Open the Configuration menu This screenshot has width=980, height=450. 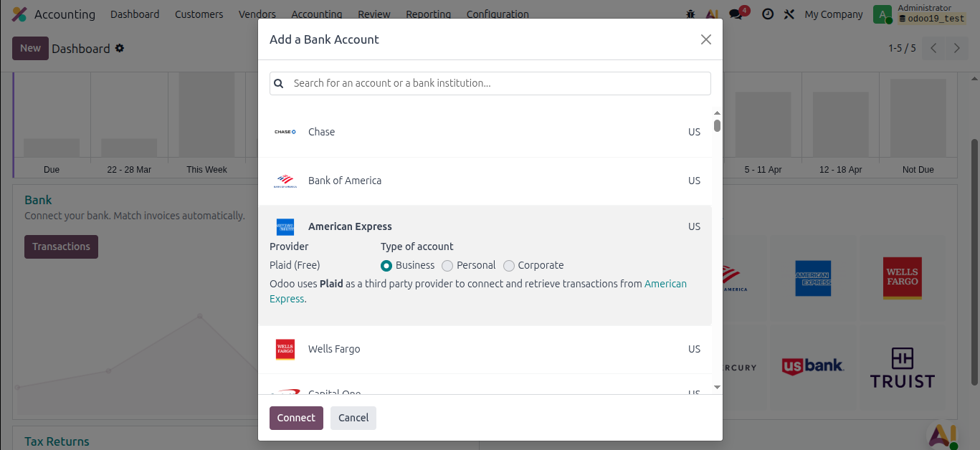click(498, 14)
